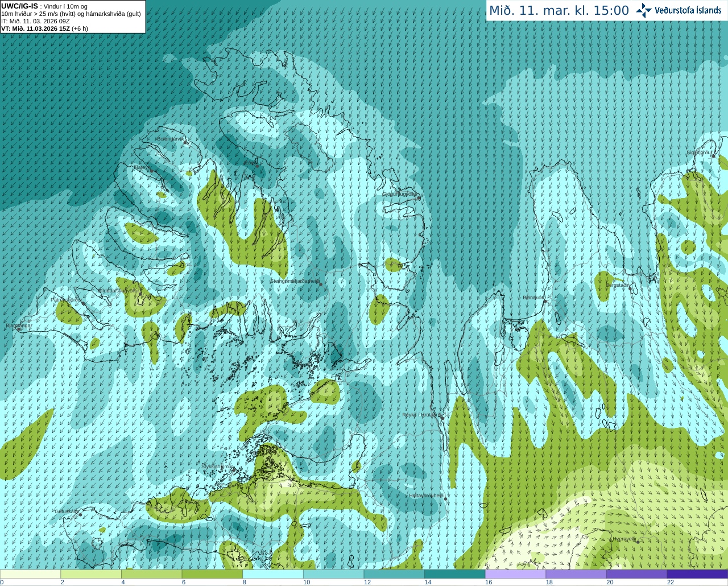This screenshot has width=728, height=586.
Task: Click the Hveravellir station label
Action: pos(625,538)
